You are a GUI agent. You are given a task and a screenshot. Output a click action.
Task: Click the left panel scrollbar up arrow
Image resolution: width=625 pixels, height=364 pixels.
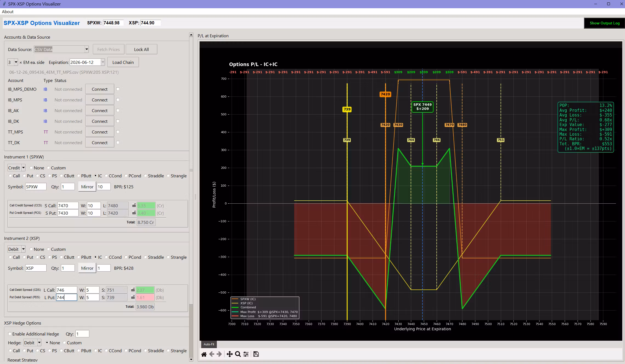(191, 35)
